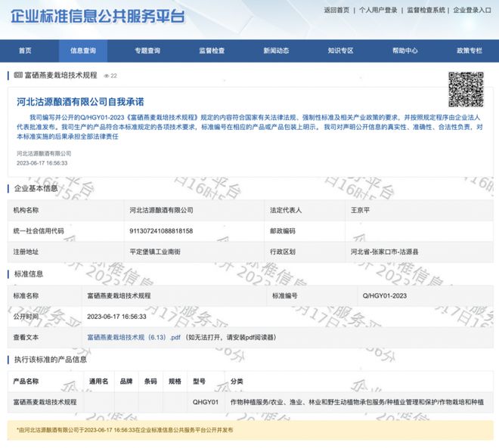Click 个人用户登录 link
The image size is (499, 448).
[378, 10]
